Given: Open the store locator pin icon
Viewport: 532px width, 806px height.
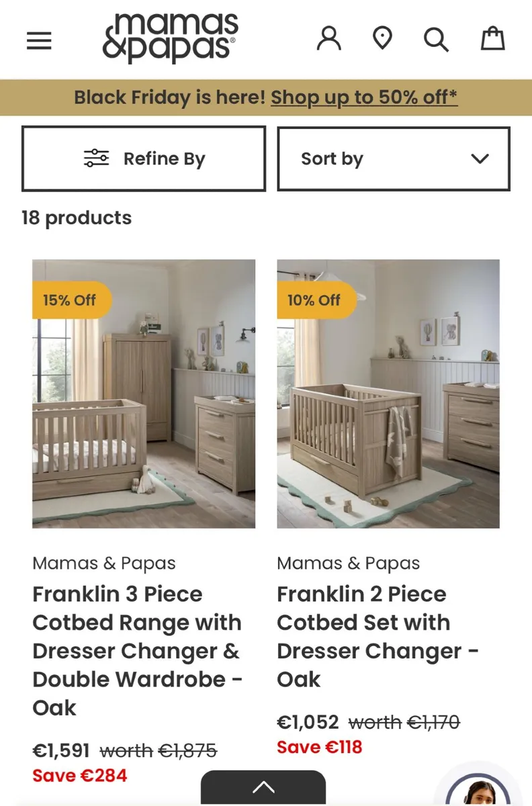Looking at the screenshot, I should (x=382, y=39).
